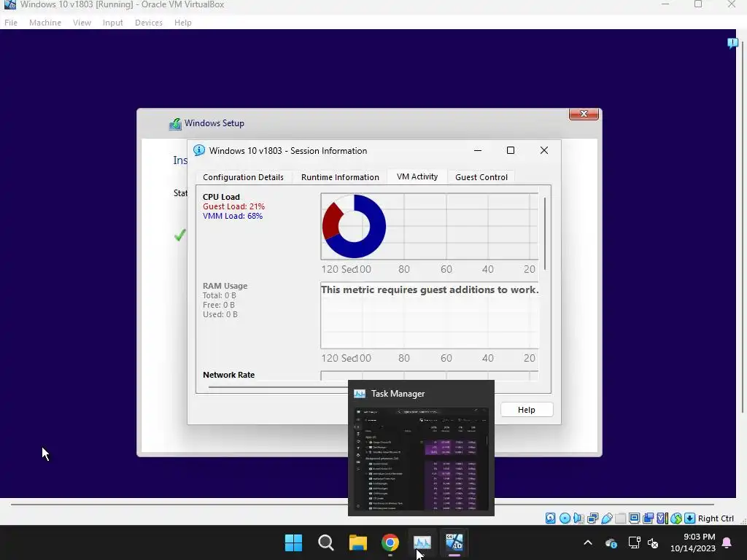Click the Task Manager taskbar icon
Image resolution: width=747 pixels, height=560 pixels.
pos(422,542)
